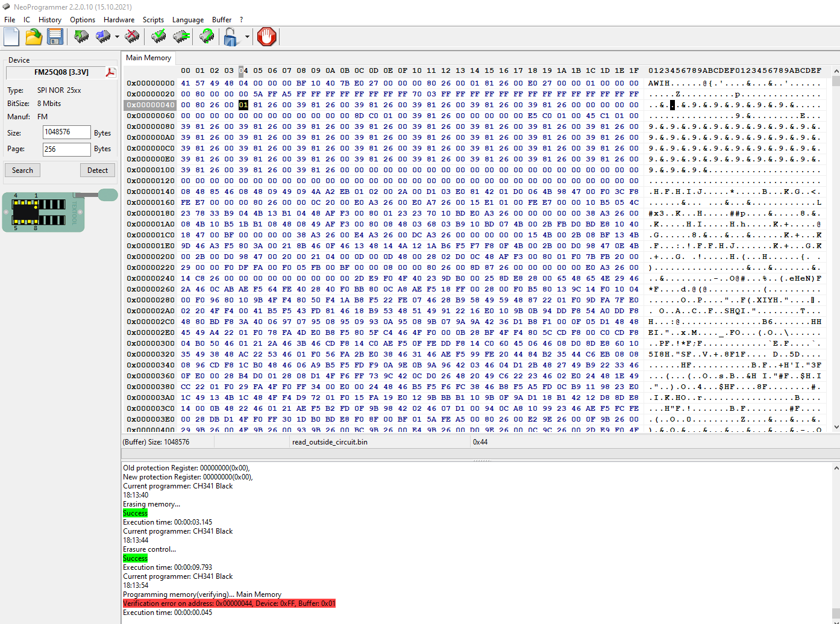Image resolution: width=840 pixels, height=624 pixels.
Task: Click the Page input field
Action: pos(66,149)
